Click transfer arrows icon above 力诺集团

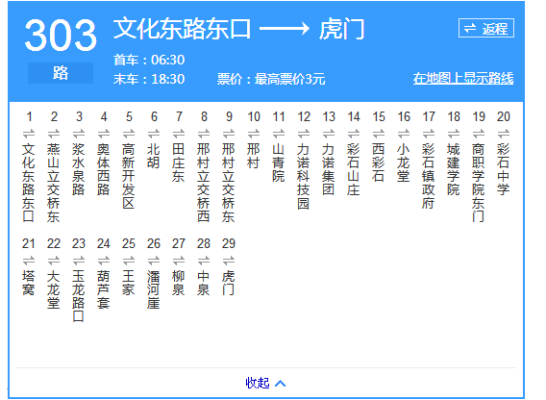tap(329, 133)
